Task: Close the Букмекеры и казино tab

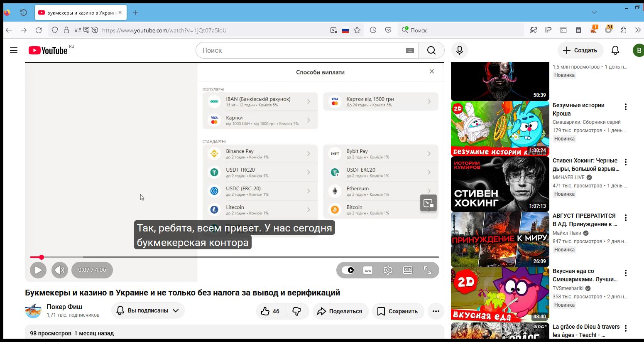Action: pos(120,12)
